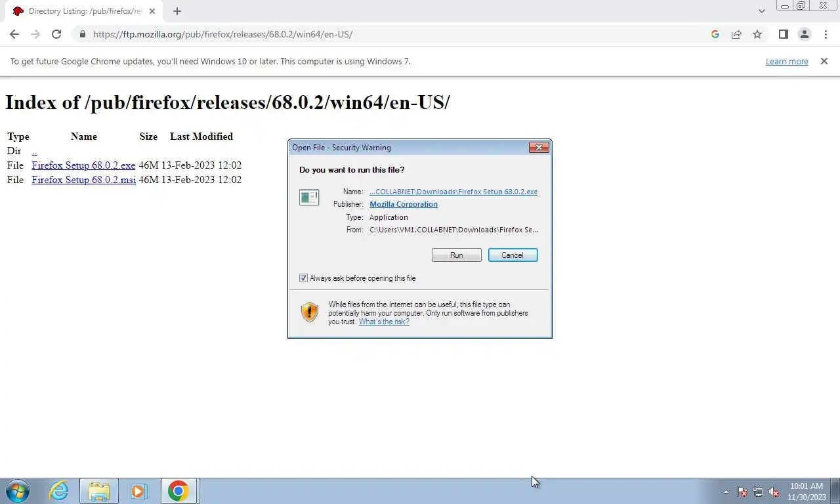This screenshot has height=504, width=840.
Task: Cancel the security warning dialog
Action: click(x=513, y=255)
